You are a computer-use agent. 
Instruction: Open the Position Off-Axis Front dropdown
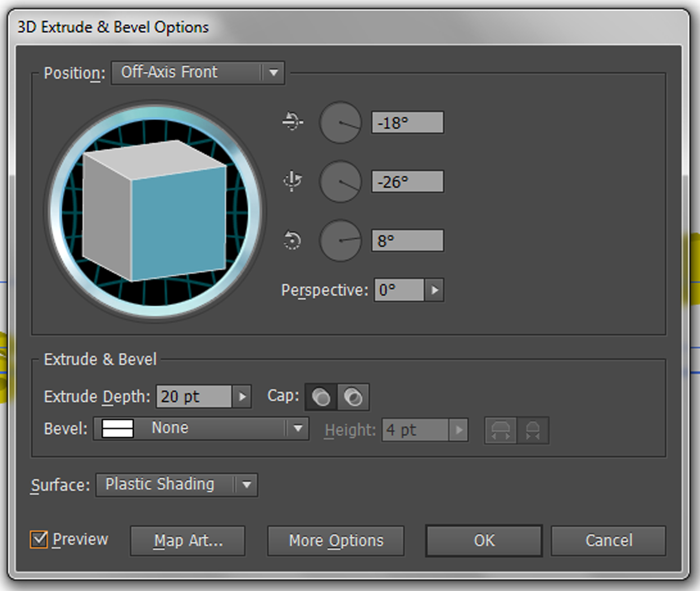198,73
